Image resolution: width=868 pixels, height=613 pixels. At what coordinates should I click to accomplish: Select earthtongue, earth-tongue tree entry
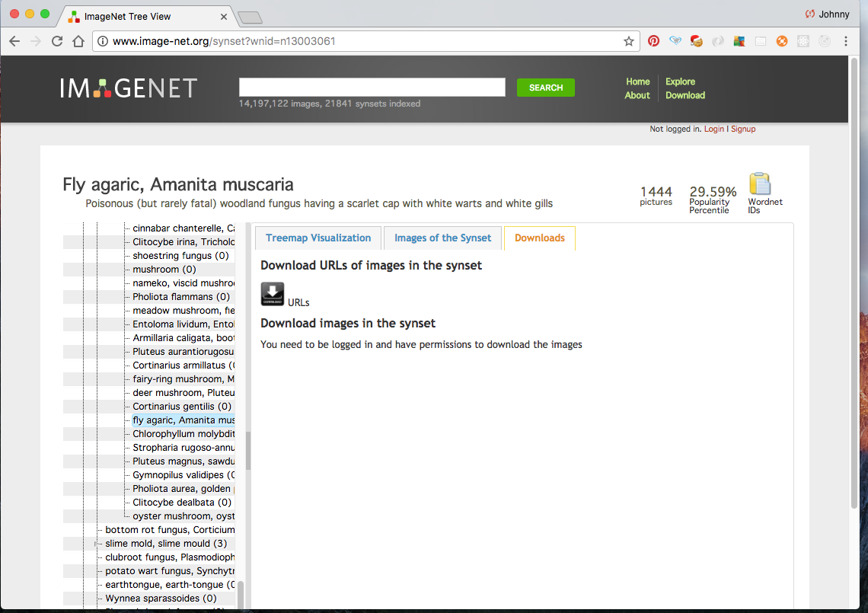pyautogui.click(x=170, y=585)
